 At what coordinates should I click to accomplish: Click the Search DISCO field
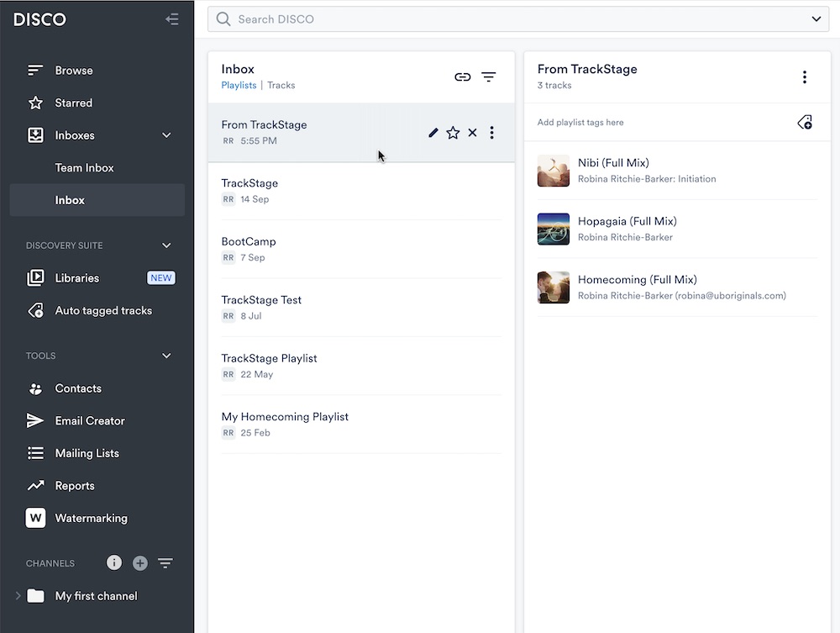[518, 19]
